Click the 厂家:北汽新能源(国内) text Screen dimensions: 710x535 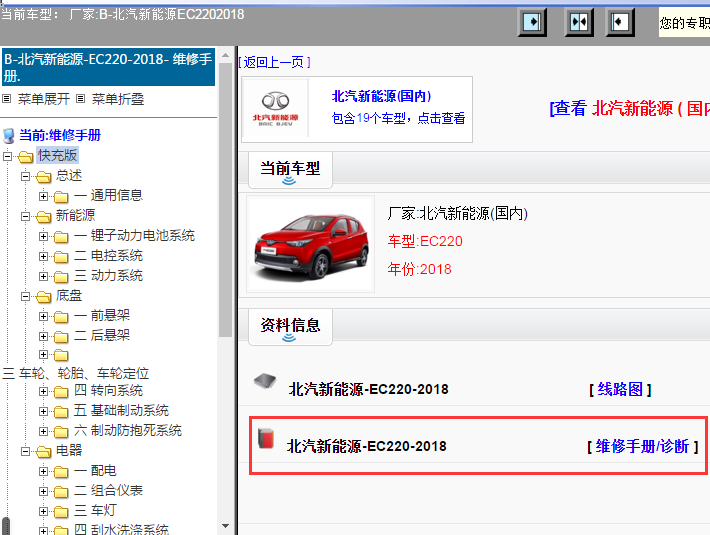pos(457,213)
